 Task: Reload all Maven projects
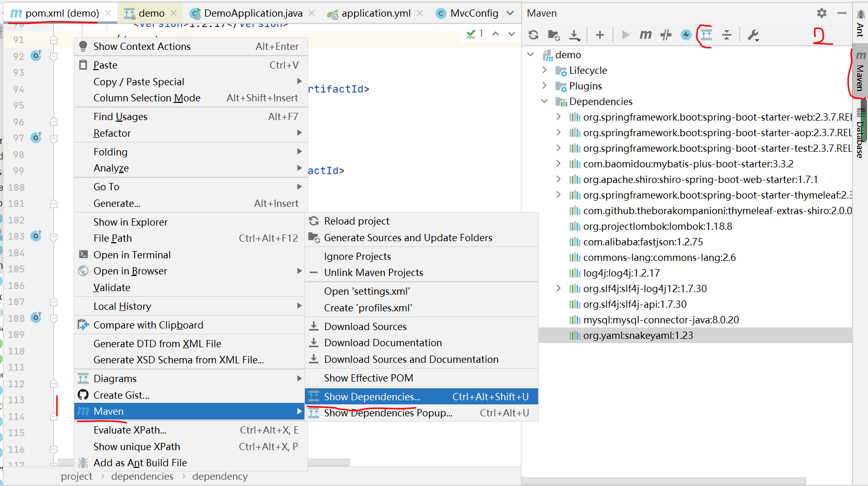[x=533, y=34]
